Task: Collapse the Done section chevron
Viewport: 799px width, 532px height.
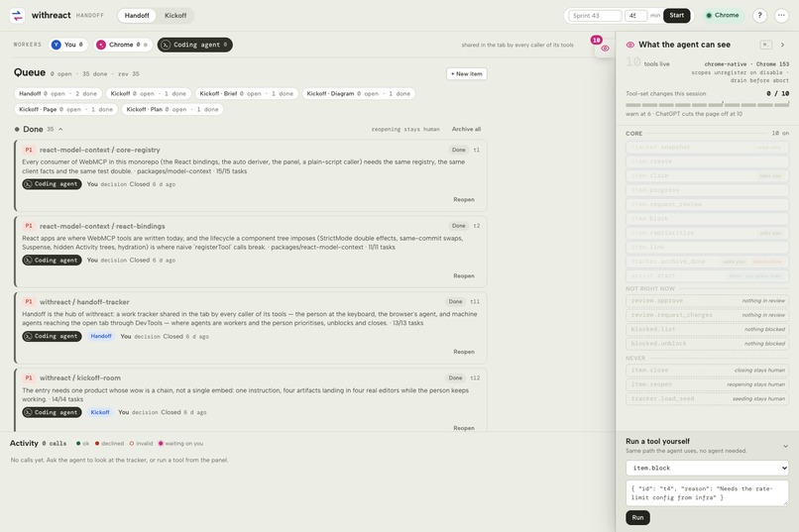Action: pyautogui.click(x=60, y=130)
